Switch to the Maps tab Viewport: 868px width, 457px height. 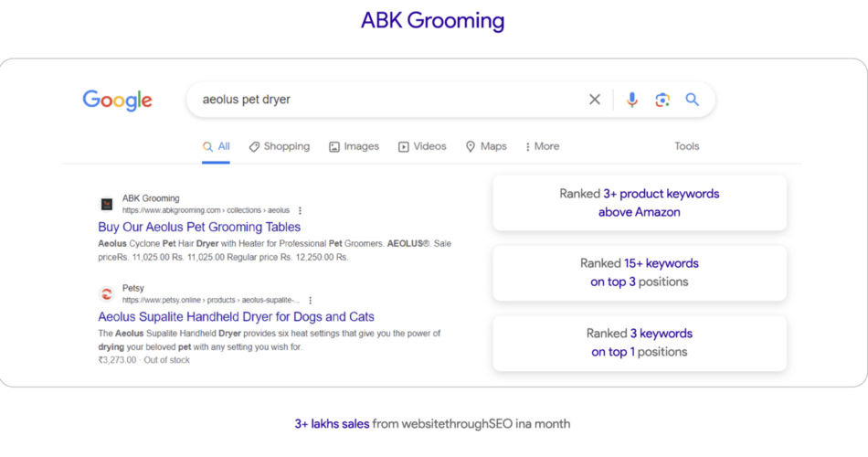point(486,147)
